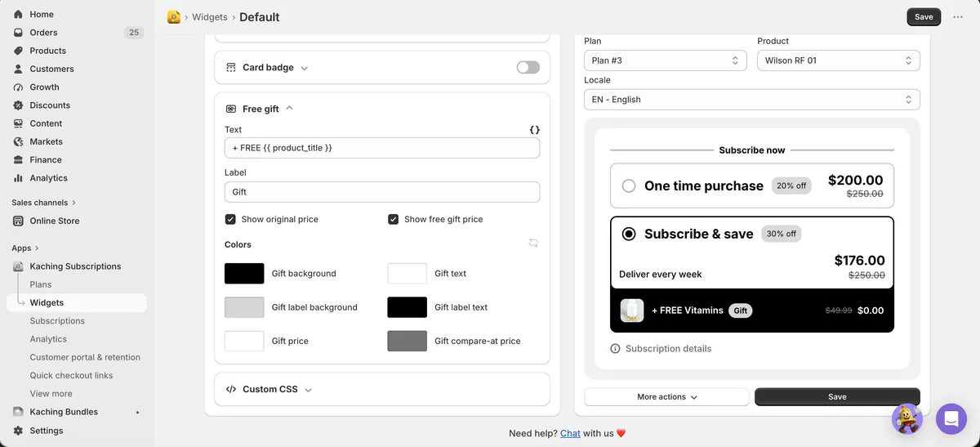Click the Save button below the preview
Image resolution: width=980 pixels, height=447 pixels.
pos(837,397)
